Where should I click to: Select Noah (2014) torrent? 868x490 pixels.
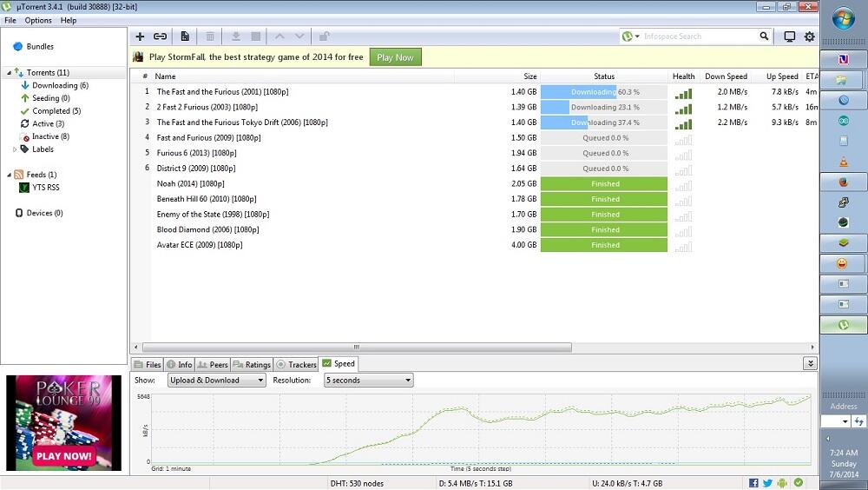[x=190, y=183]
